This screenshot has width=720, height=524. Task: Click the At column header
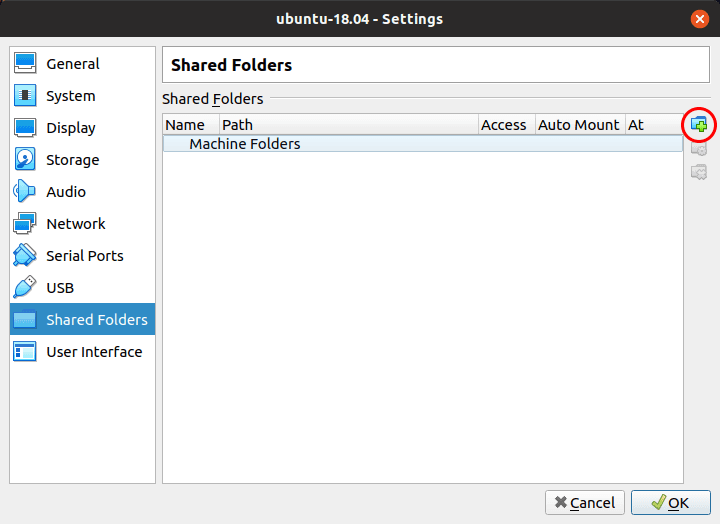[x=654, y=124]
